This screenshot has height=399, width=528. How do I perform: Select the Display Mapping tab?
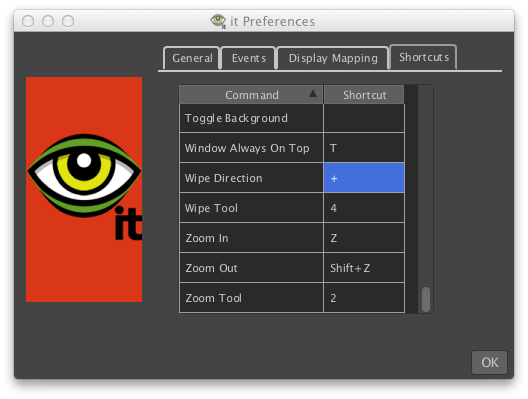click(333, 58)
